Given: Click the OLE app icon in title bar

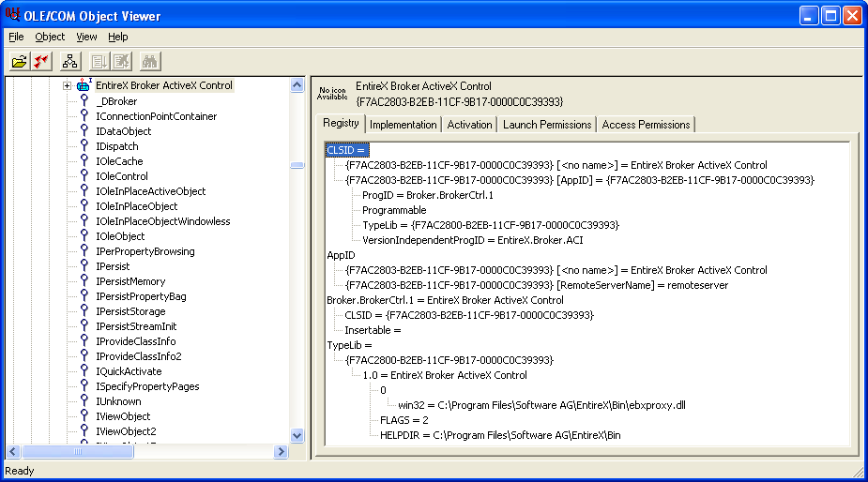Looking at the screenshot, I should tap(12, 15).
